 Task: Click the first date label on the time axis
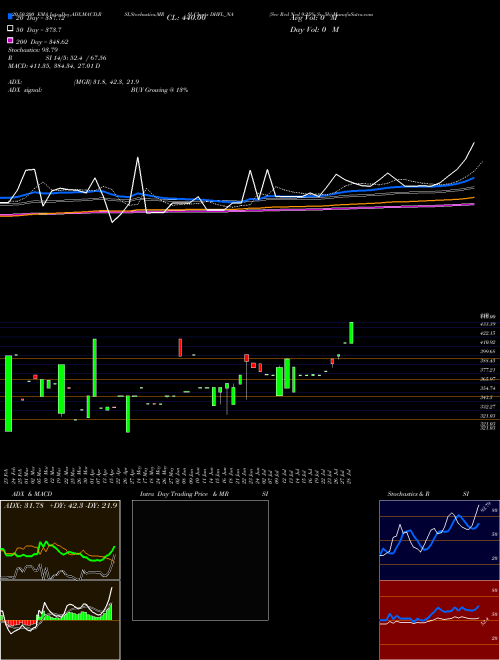pyautogui.click(x=7, y=475)
